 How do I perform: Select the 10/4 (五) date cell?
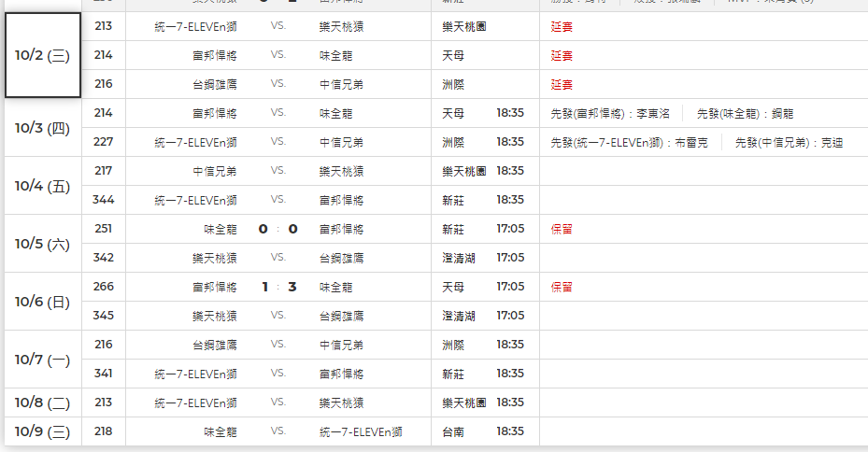43,186
